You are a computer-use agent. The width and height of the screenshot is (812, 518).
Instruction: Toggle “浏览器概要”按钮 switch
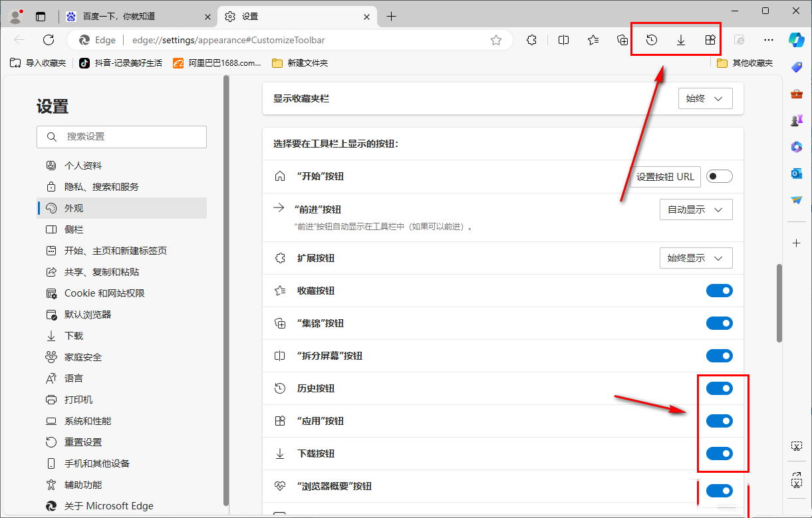pos(719,491)
